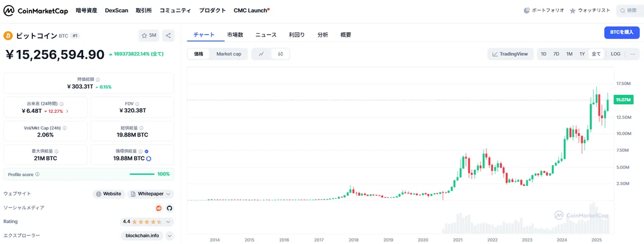Screen dimensions: 644x244
Task: Click the #1 rank badge
Action: pyautogui.click(x=75, y=36)
